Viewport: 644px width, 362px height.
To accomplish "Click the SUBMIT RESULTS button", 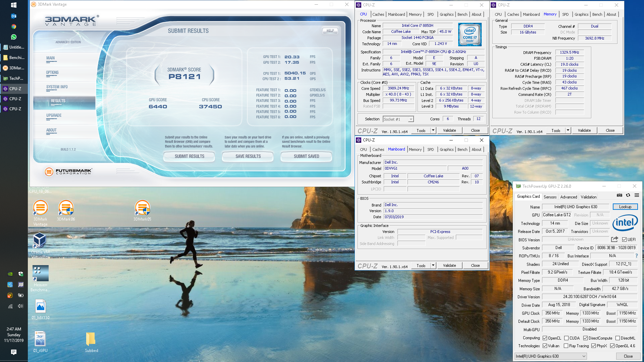I will [189, 157].
